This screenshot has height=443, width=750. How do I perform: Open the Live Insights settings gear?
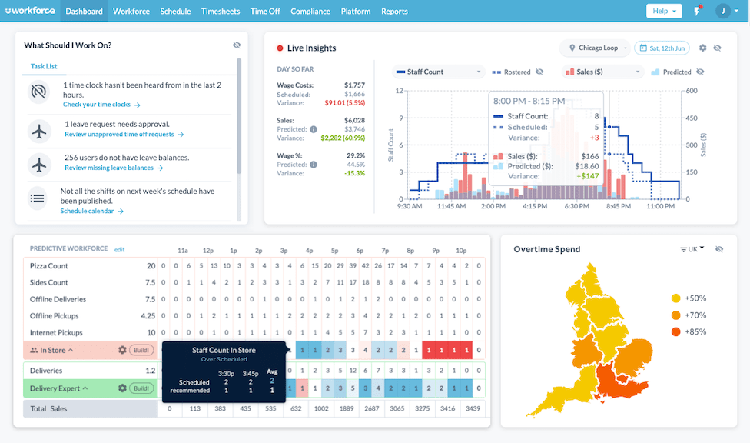pos(702,47)
